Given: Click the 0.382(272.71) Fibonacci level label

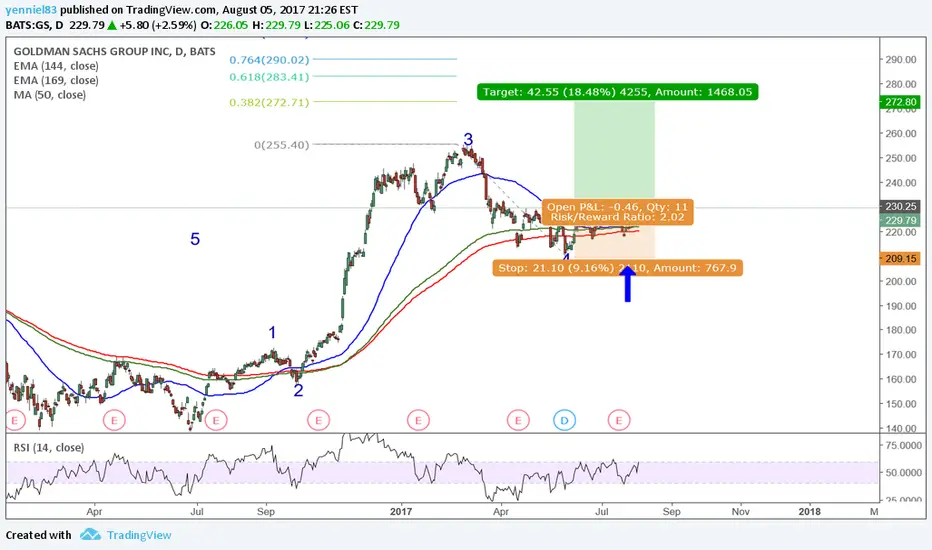Looking at the screenshot, I should pos(269,102).
